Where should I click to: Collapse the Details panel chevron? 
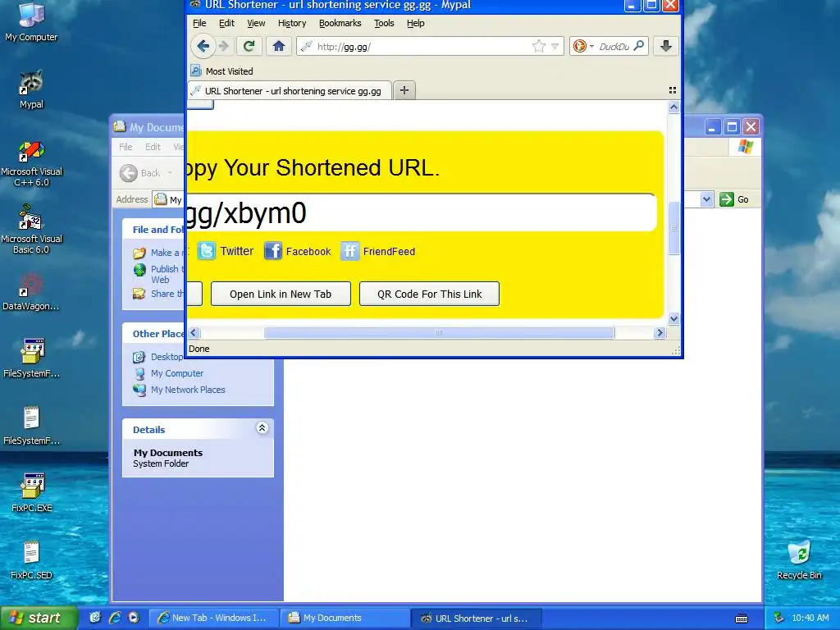(x=262, y=427)
